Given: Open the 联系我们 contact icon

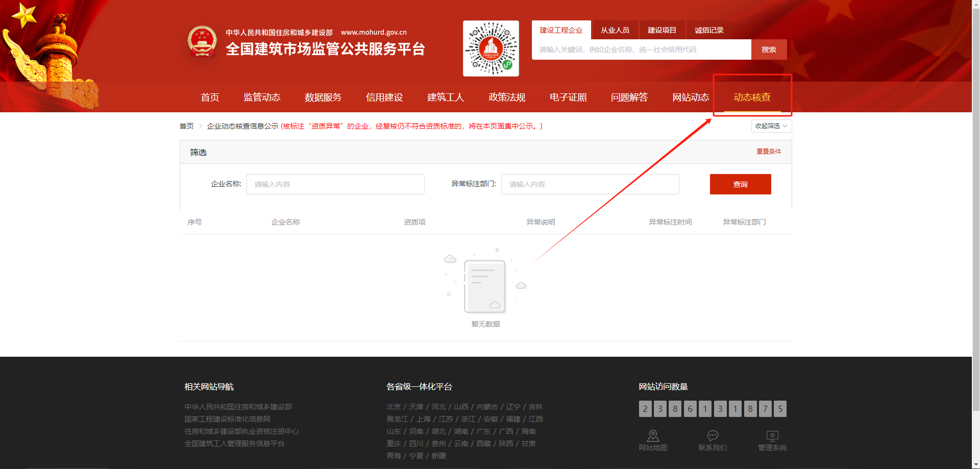Looking at the screenshot, I should [x=713, y=436].
